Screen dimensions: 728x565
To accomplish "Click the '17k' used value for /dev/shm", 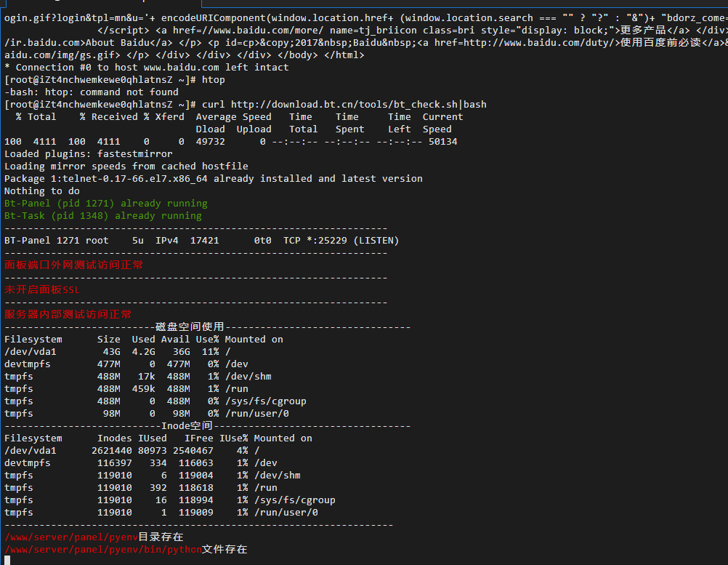I will point(146,377).
